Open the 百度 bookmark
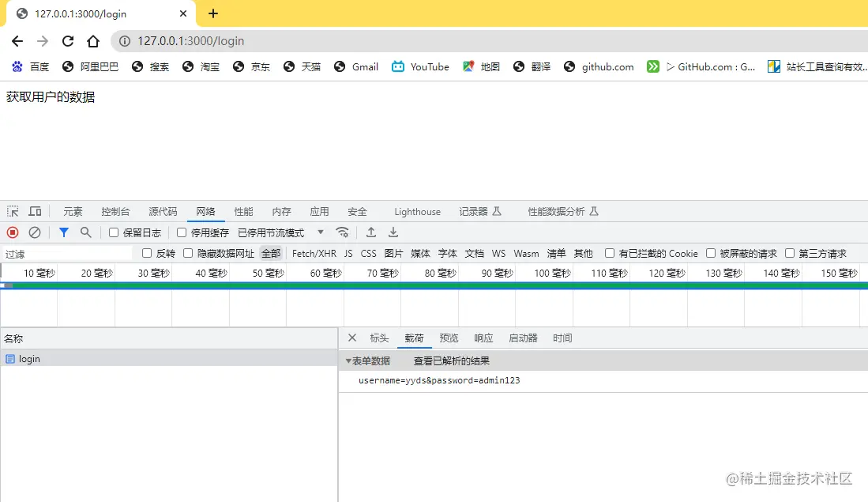 [x=31, y=67]
